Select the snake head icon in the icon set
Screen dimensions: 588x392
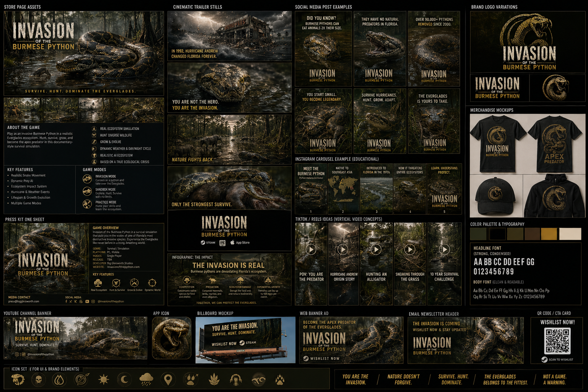click(18, 380)
